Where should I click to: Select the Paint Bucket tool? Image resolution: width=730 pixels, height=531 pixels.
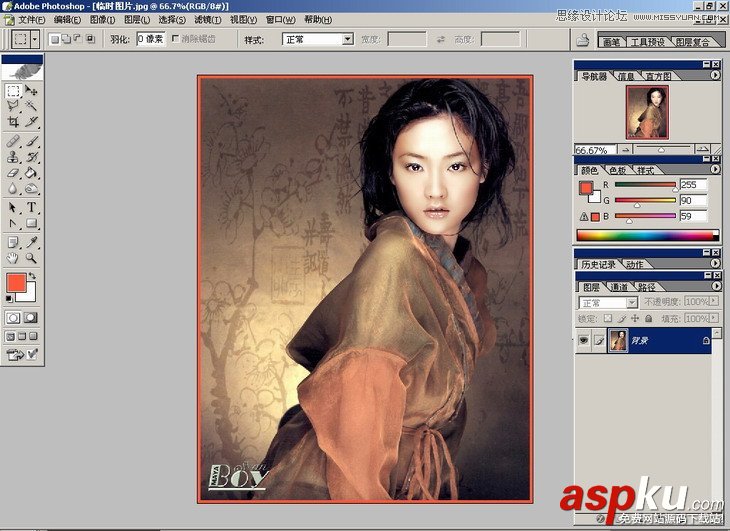click(x=31, y=173)
